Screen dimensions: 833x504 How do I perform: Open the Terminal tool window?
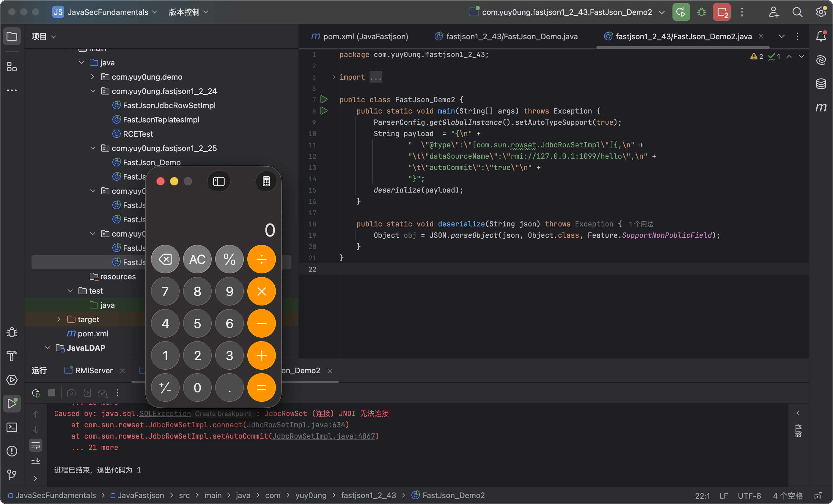[x=12, y=427]
